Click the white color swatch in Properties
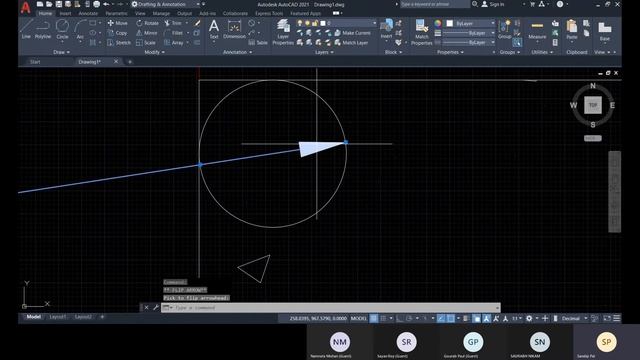Image resolution: width=640 pixels, height=360 pixels. pos(450,23)
